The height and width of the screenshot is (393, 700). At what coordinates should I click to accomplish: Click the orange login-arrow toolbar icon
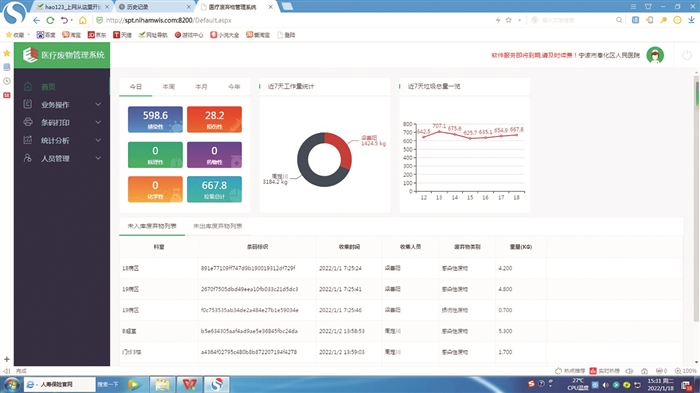pyautogui.click(x=649, y=20)
